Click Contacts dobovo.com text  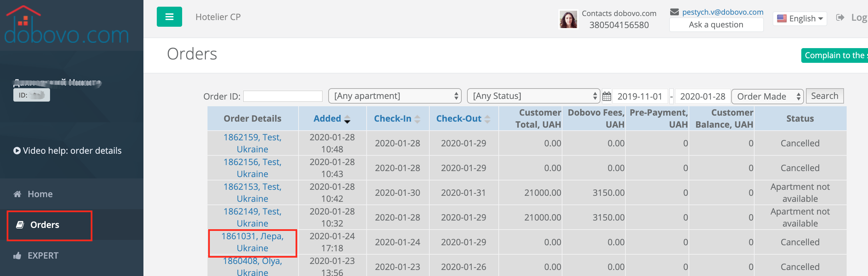point(619,13)
